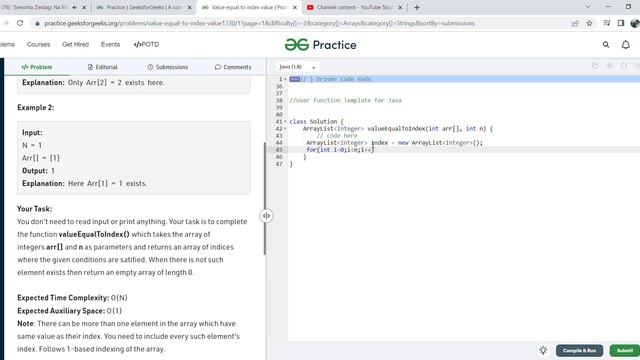Close the YouTube Studio Channel content tab

[x=400, y=7]
